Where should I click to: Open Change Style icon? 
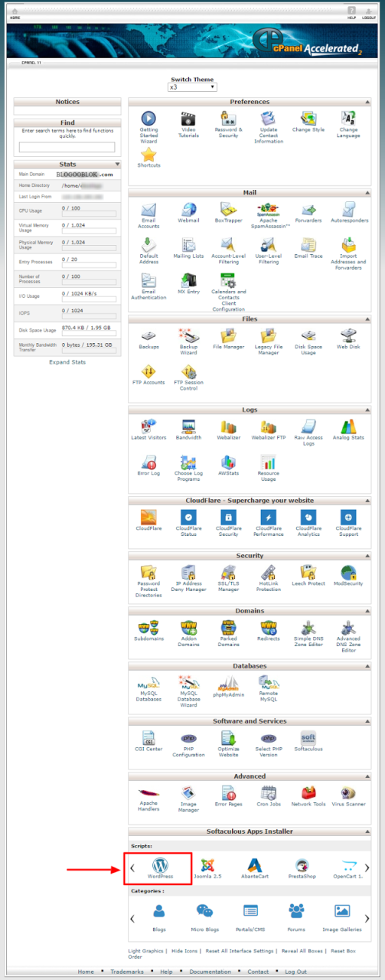308,119
